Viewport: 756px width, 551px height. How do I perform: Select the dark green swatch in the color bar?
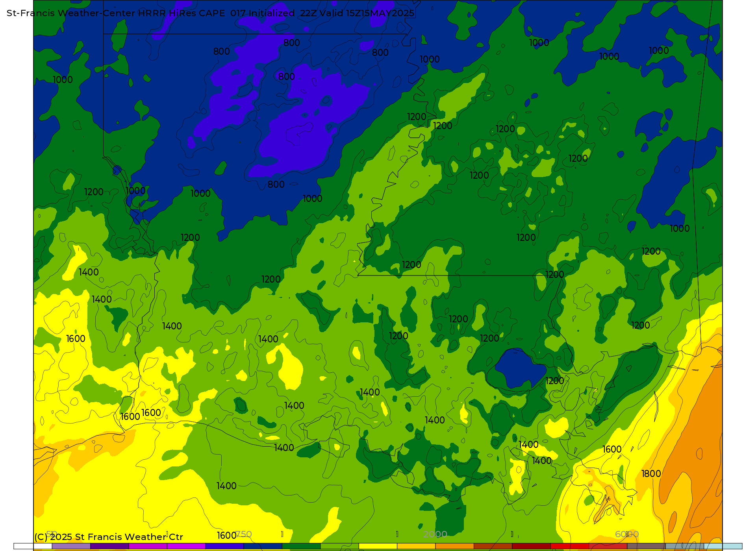pyautogui.click(x=301, y=546)
